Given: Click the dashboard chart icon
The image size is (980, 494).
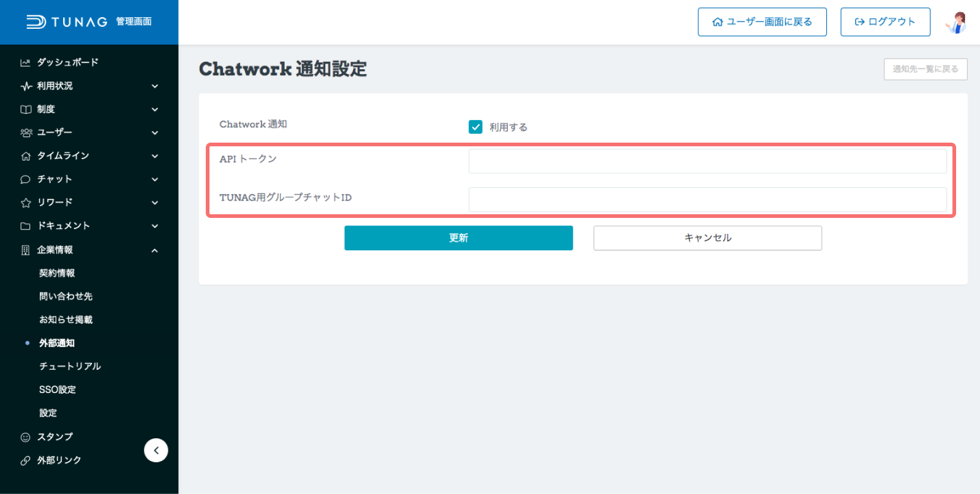Looking at the screenshot, I should tap(25, 62).
